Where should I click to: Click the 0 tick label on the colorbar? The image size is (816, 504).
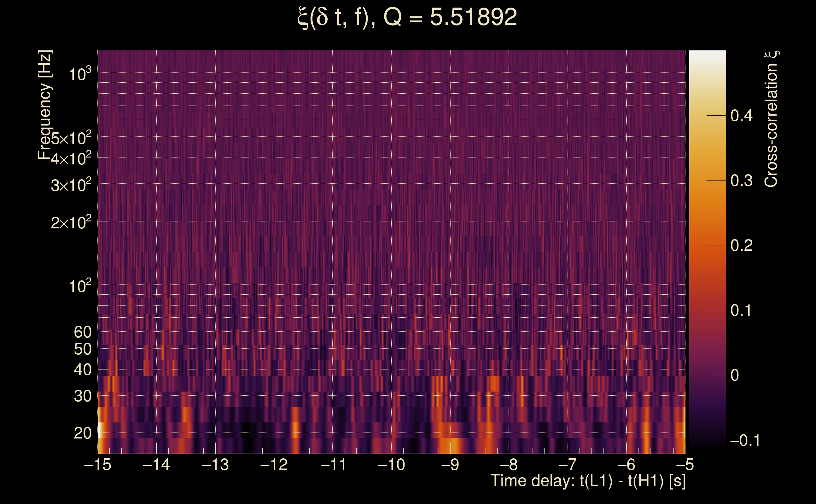click(735, 375)
